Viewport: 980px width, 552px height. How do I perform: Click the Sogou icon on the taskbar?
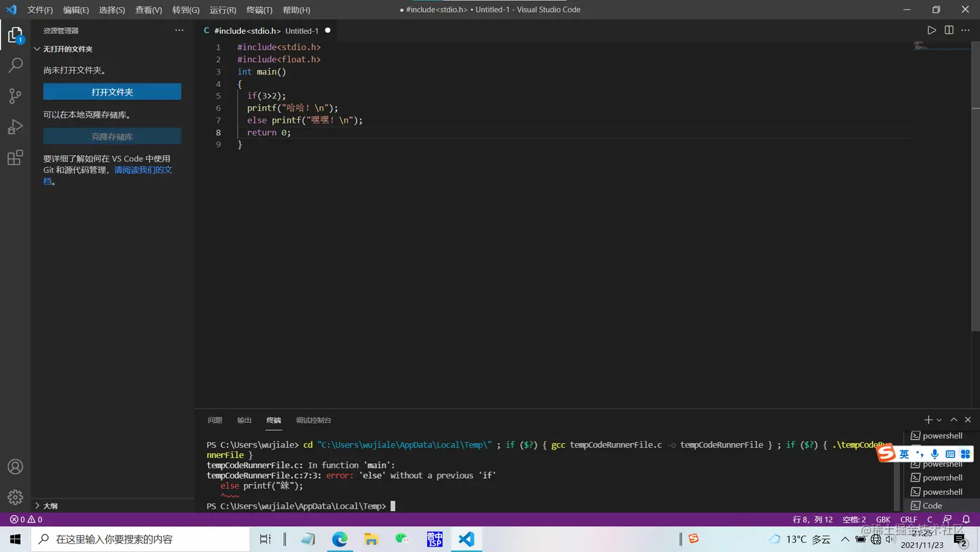tap(694, 539)
